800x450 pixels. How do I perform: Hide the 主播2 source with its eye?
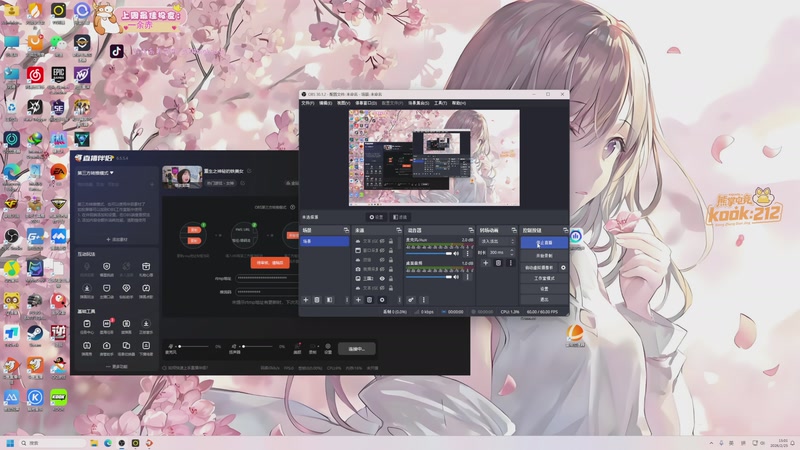coord(382,279)
